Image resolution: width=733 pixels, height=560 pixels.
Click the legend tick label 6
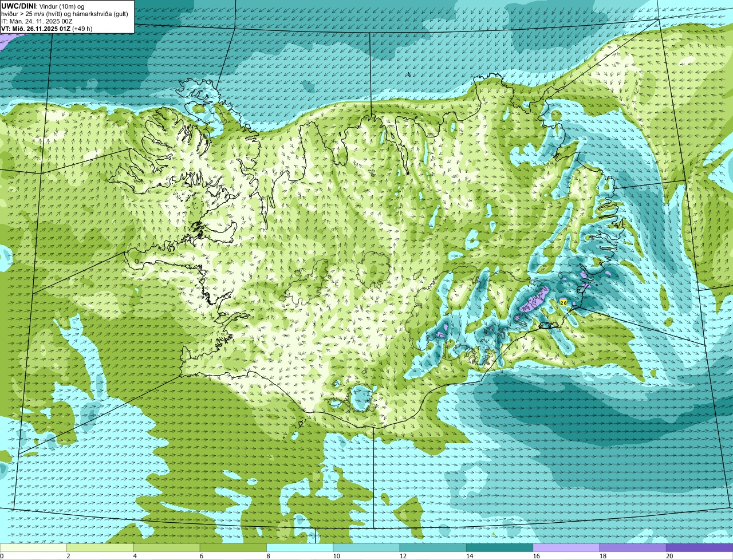pos(201,556)
